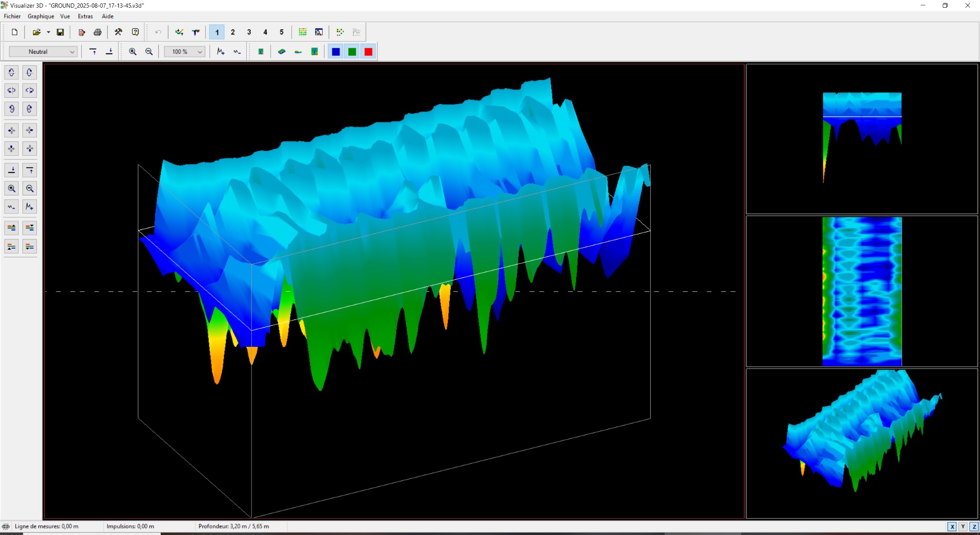980x535 pixels.
Task: Open preferences with hammer tools icon
Action: point(118,32)
